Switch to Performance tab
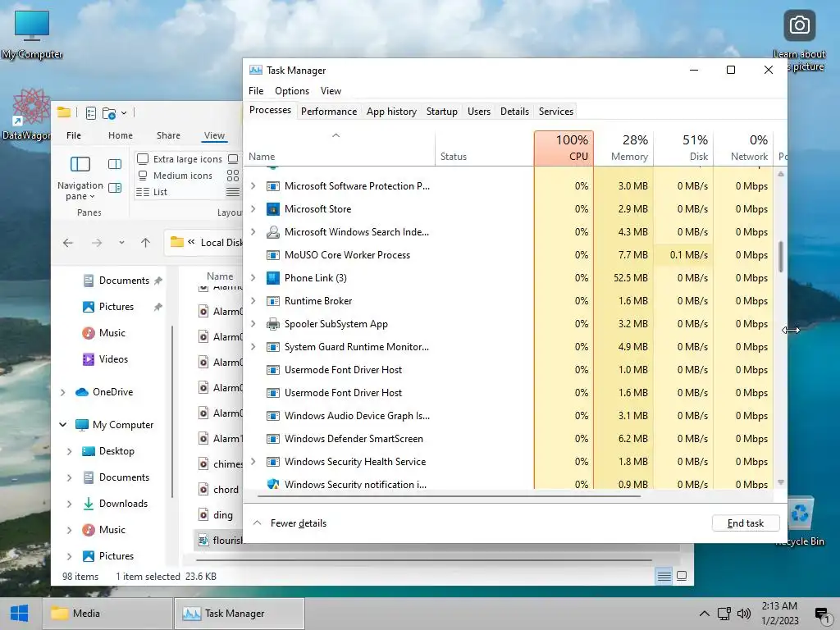840x630 pixels. click(329, 112)
